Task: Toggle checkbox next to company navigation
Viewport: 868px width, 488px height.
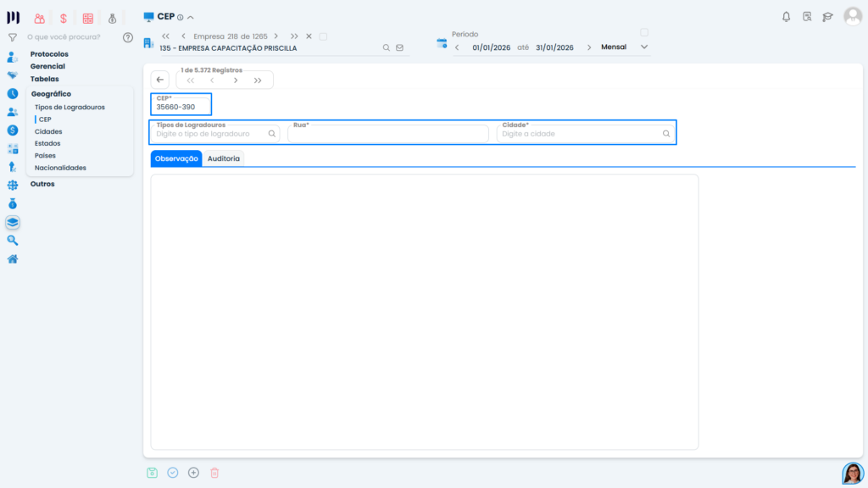Action: click(323, 36)
